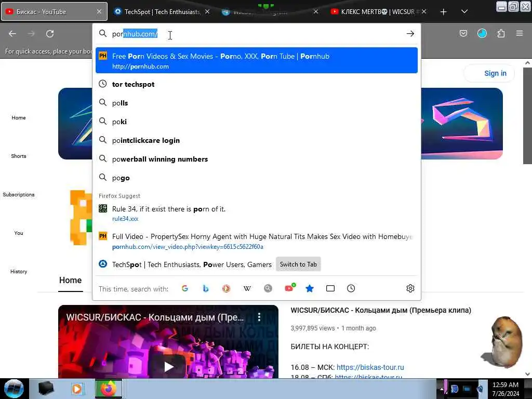Reload the current page

pyautogui.click(x=50, y=34)
